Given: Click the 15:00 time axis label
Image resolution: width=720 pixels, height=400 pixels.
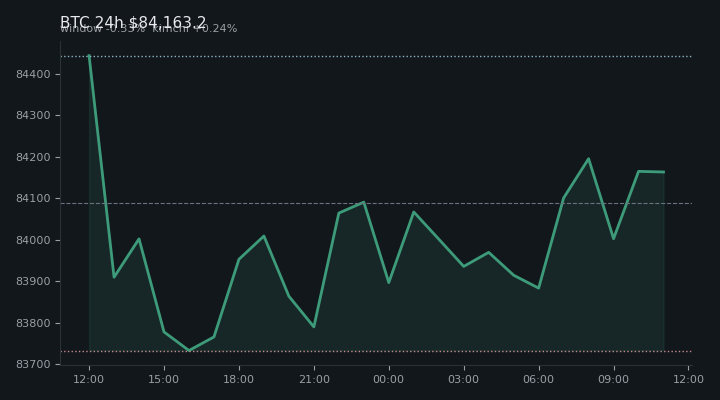Looking at the screenshot, I should click(x=163, y=379).
